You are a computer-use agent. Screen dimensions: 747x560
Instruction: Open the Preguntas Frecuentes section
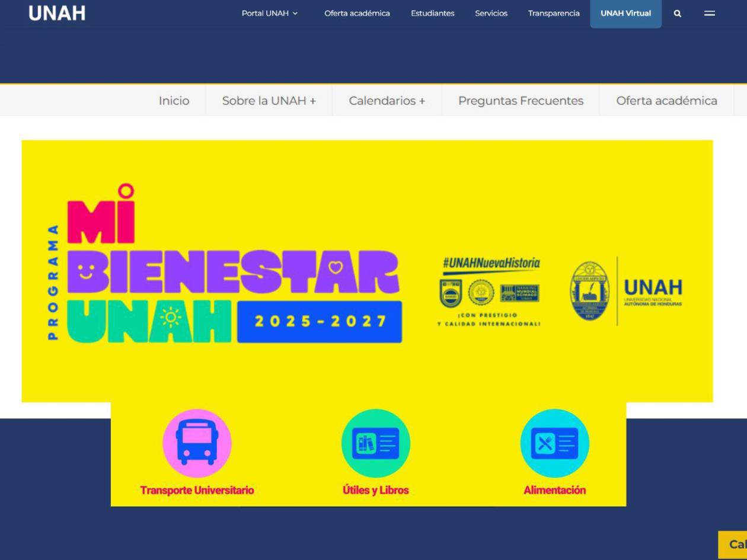click(521, 100)
